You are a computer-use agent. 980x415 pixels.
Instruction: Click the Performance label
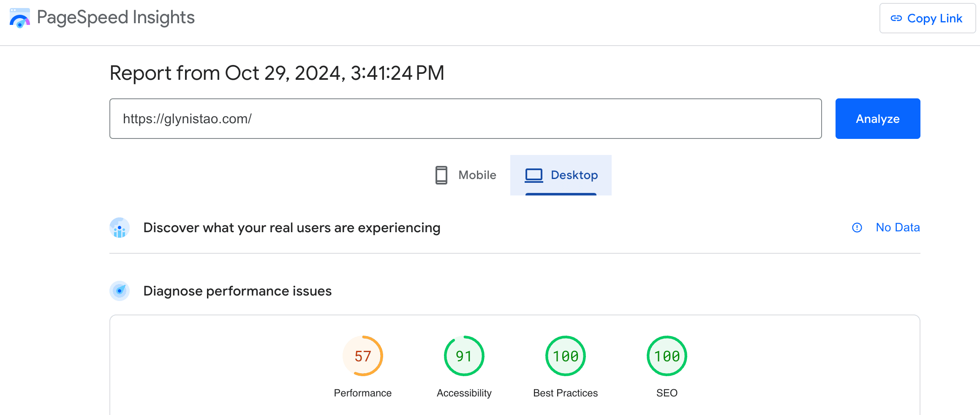coord(363,393)
